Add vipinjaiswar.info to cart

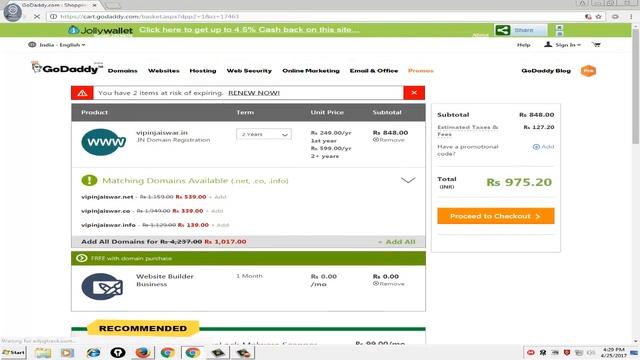point(220,225)
